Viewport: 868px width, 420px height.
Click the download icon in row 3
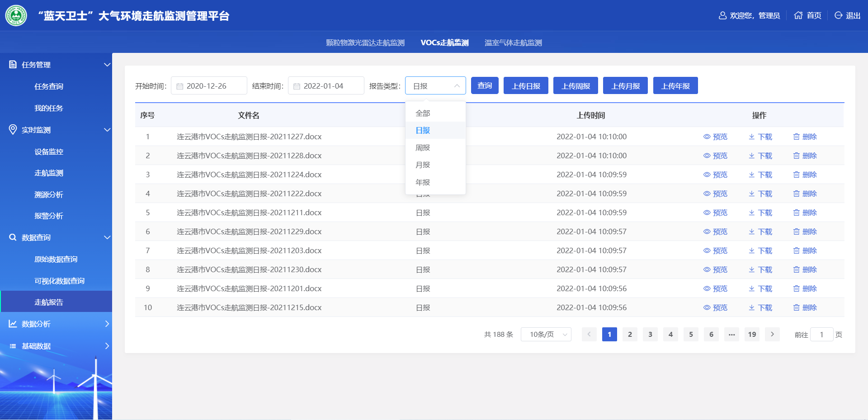tap(751, 175)
